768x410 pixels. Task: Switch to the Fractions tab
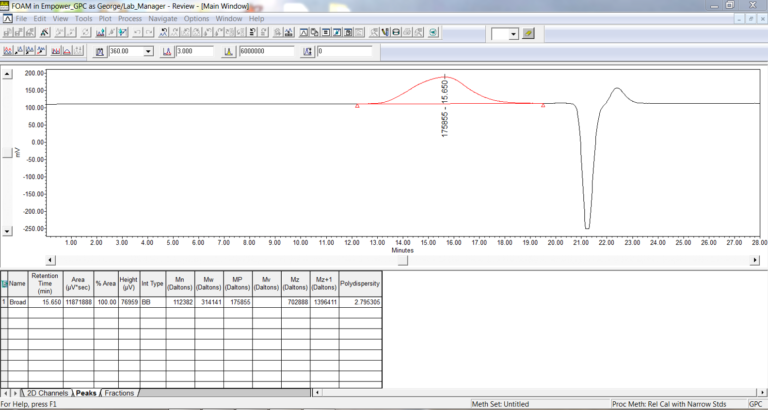click(x=119, y=393)
